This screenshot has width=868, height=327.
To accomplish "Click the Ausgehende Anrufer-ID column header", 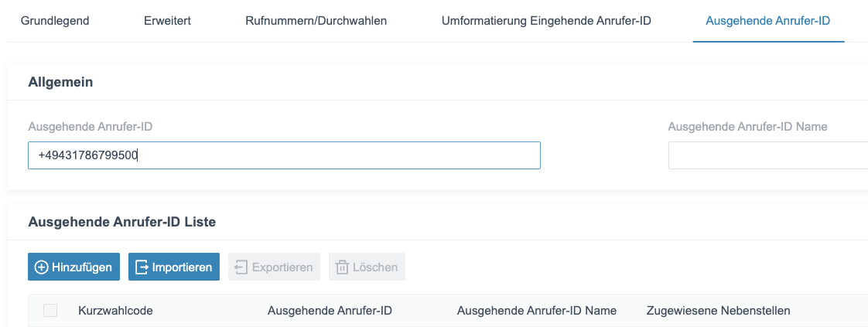I will click(330, 311).
